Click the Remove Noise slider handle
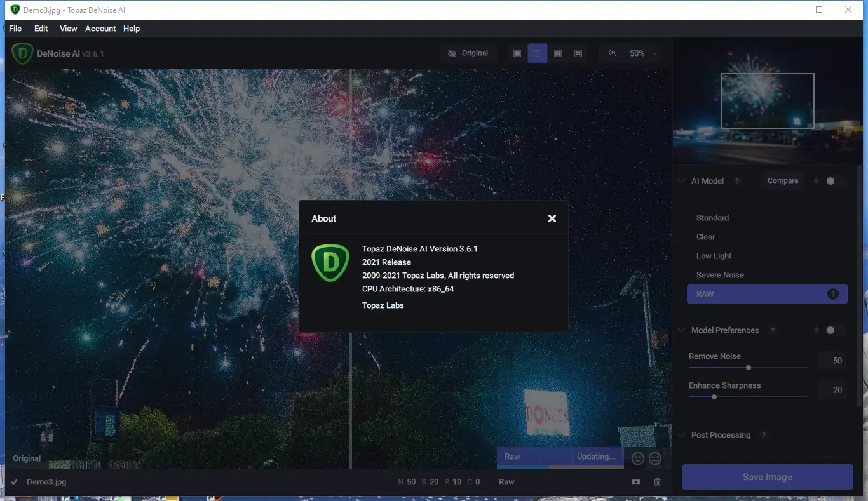This screenshot has height=501, width=868. [x=749, y=368]
